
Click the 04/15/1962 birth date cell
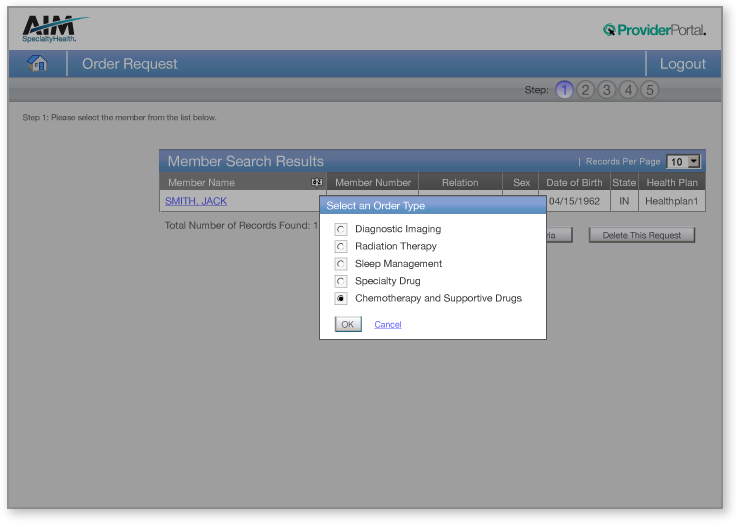574,201
